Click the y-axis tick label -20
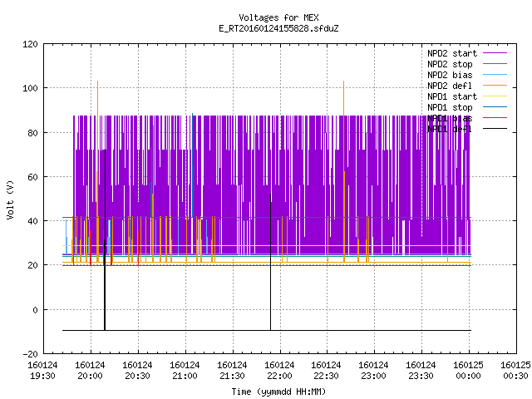The height and width of the screenshot is (399, 532). coord(30,354)
